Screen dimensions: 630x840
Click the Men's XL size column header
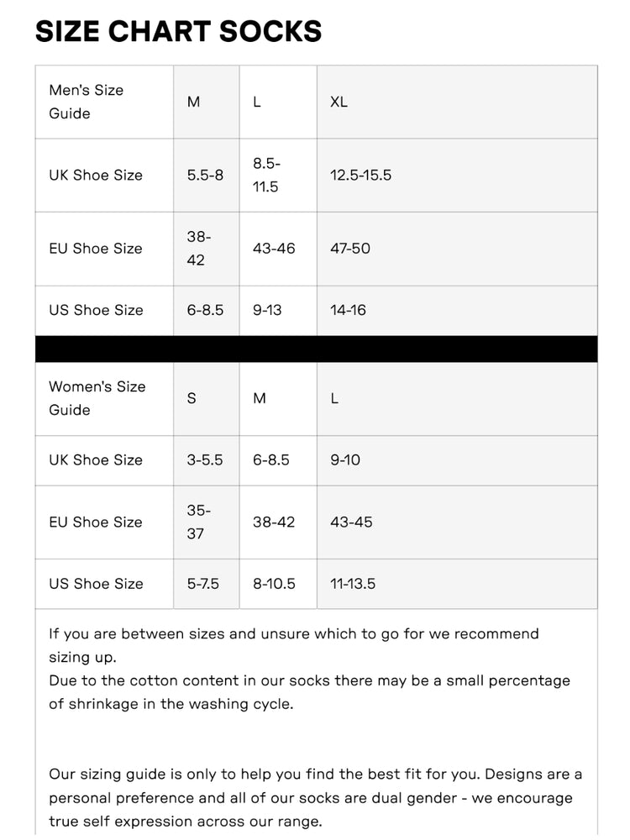pyautogui.click(x=457, y=102)
